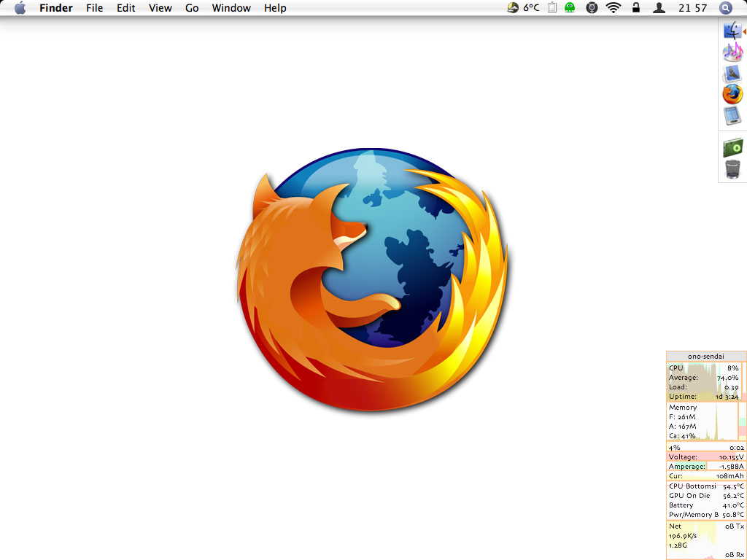Screen dimensions: 747x560
Task: Open the Wi-Fi status menu
Action: (x=614, y=7)
